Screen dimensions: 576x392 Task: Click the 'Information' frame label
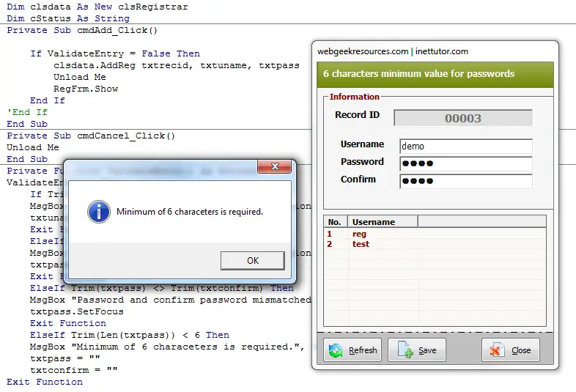click(354, 97)
